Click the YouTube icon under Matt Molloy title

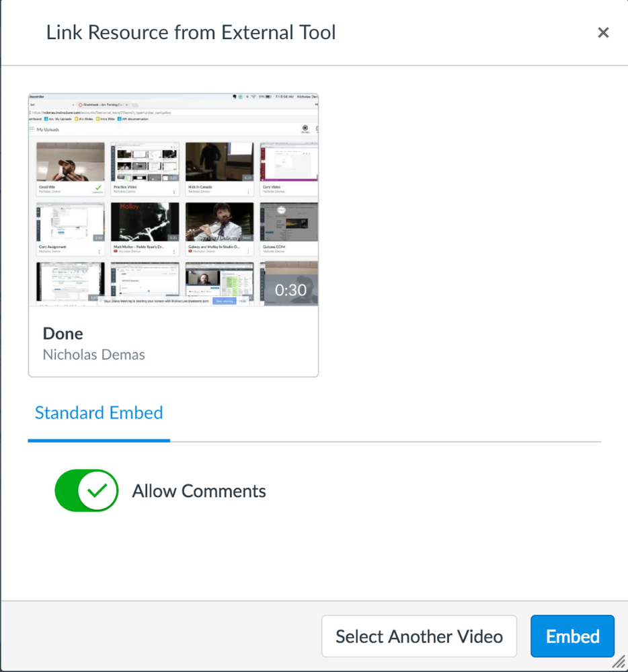[114, 252]
